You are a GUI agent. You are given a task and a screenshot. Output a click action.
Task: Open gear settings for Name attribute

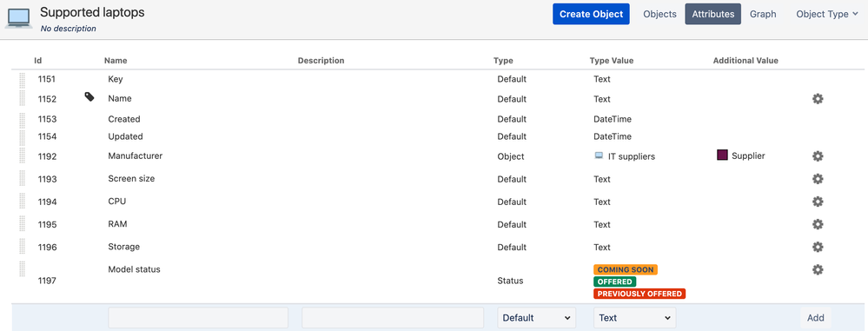tap(818, 98)
